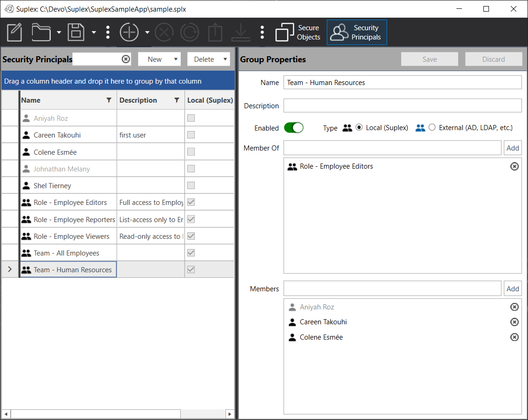The image size is (528, 420).
Task: Click the circled X Delete toolbar icon
Action: coord(164,33)
